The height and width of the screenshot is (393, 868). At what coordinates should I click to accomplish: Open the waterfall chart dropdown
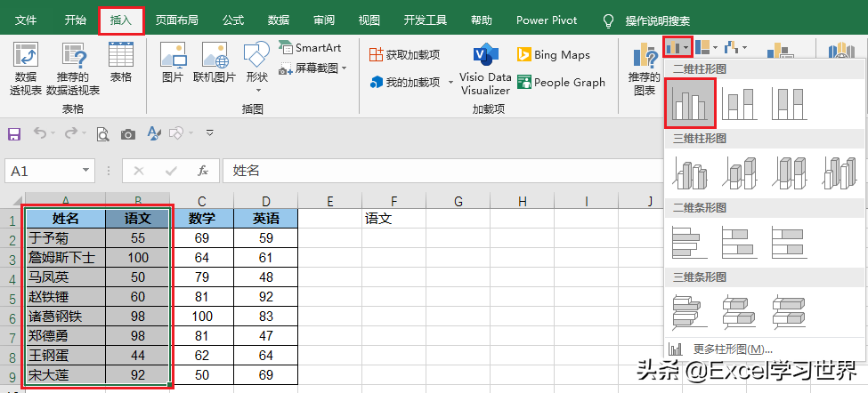pos(735,48)
